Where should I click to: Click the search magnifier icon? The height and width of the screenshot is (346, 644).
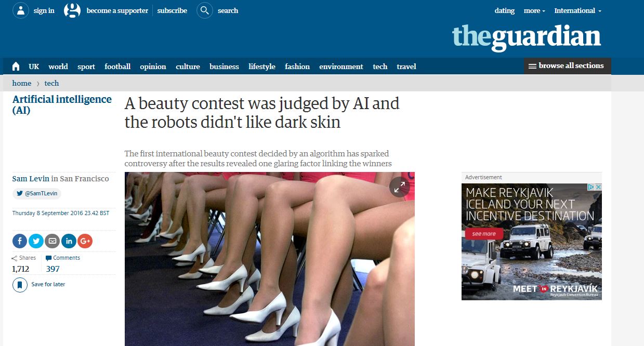205,10
